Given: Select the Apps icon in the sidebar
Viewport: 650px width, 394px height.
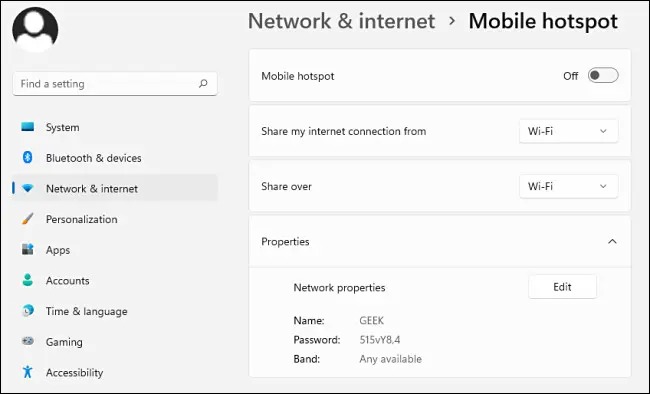Looking at the screenshot, I should pos(27,250).
